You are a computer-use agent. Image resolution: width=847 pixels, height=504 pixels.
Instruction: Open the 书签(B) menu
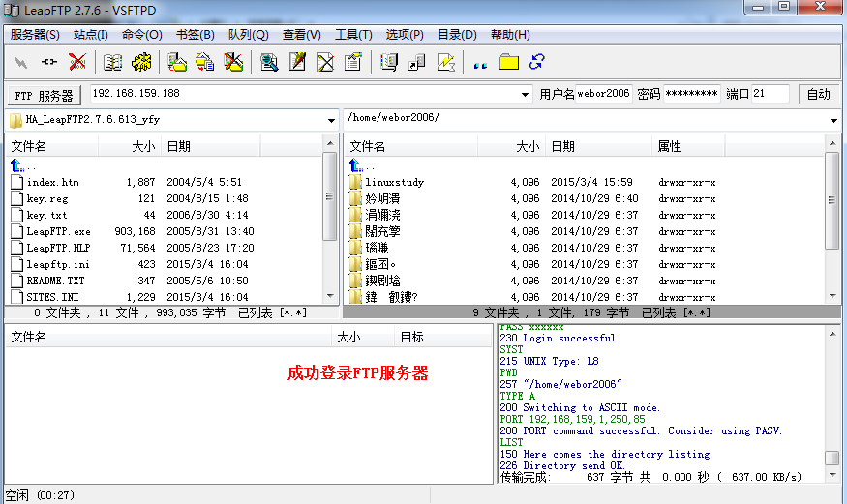[195, 35]
